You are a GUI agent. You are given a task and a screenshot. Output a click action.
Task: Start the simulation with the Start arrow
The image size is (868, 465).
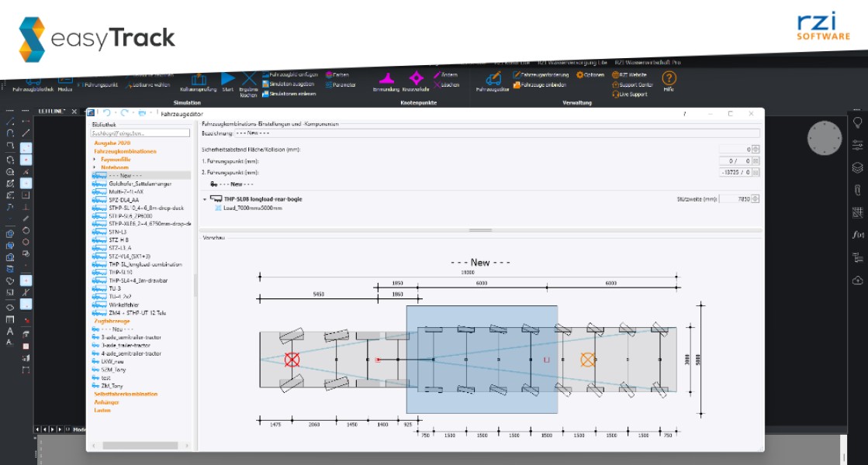227,82
